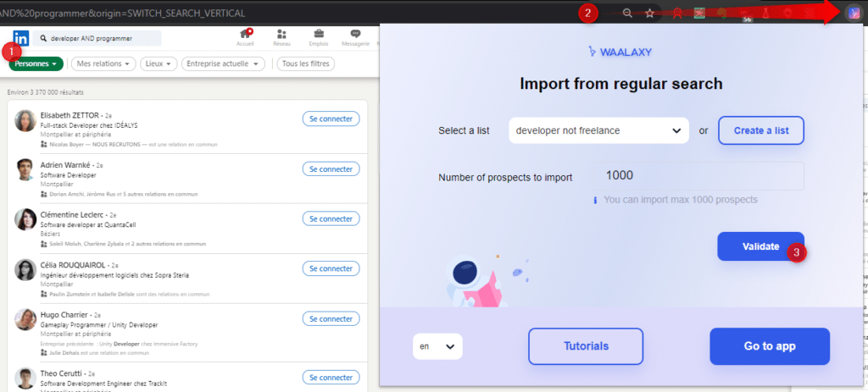Expand the Mes relations filter
This screenshot has width=868, height=392.
103,63
